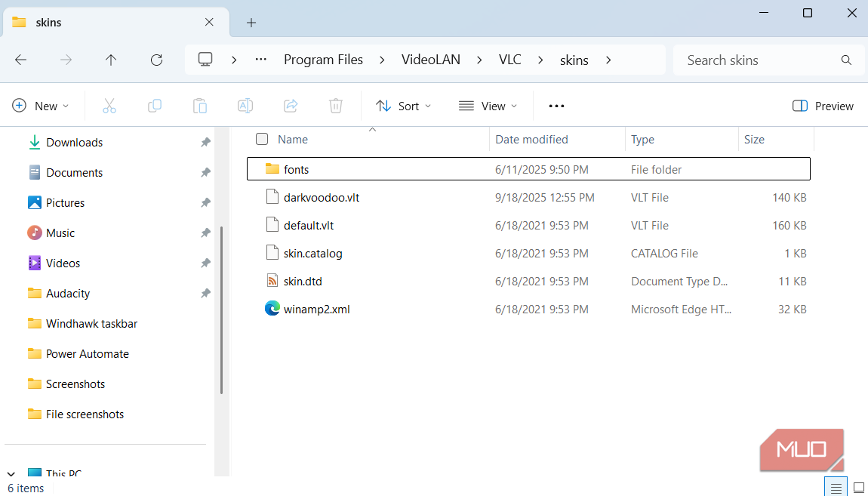Click the search magnifier icon
This screenshot has width=868, height=496.
(846, 60)
